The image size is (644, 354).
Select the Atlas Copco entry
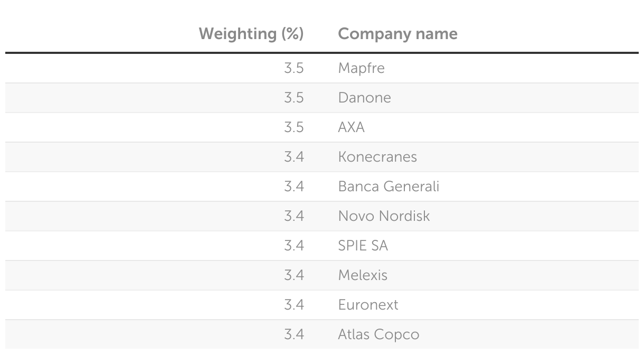(378, 334)
